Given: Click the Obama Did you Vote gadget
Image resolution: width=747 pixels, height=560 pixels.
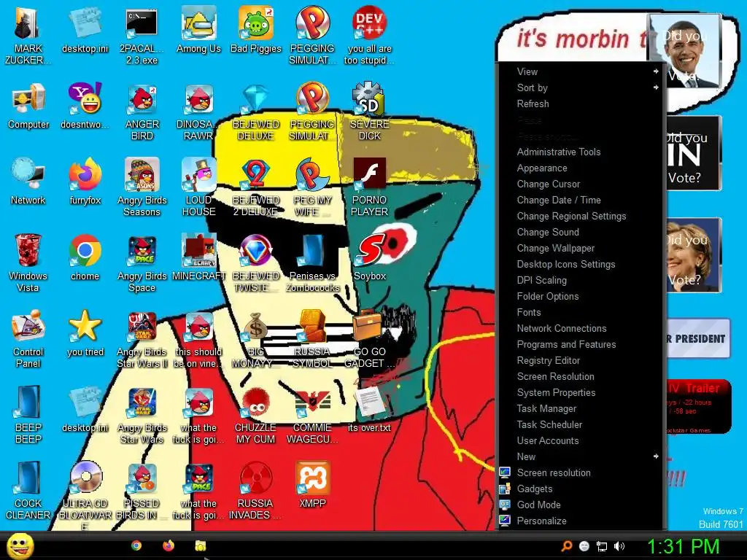Looking at the screenshot, I should click(684, 51).
